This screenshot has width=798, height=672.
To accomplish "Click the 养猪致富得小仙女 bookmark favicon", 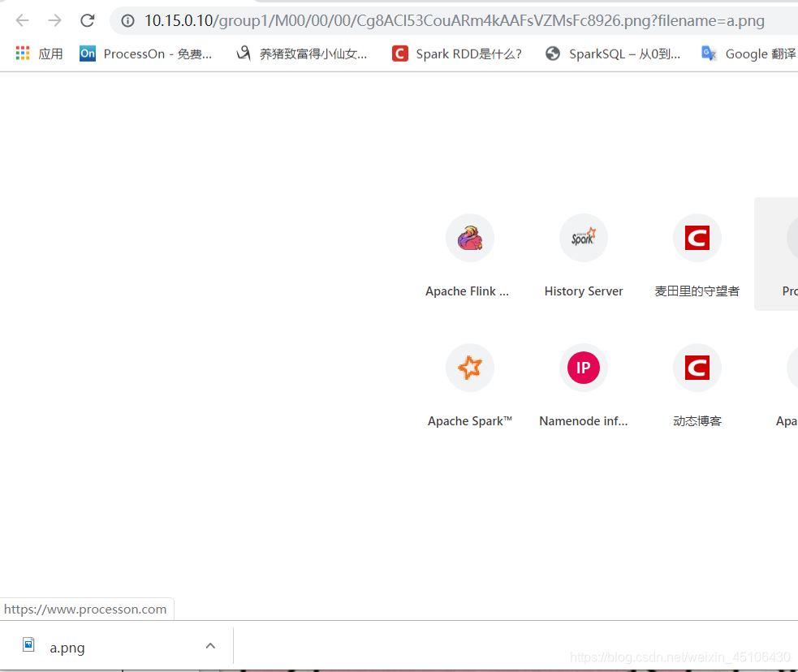I will 244,53.
